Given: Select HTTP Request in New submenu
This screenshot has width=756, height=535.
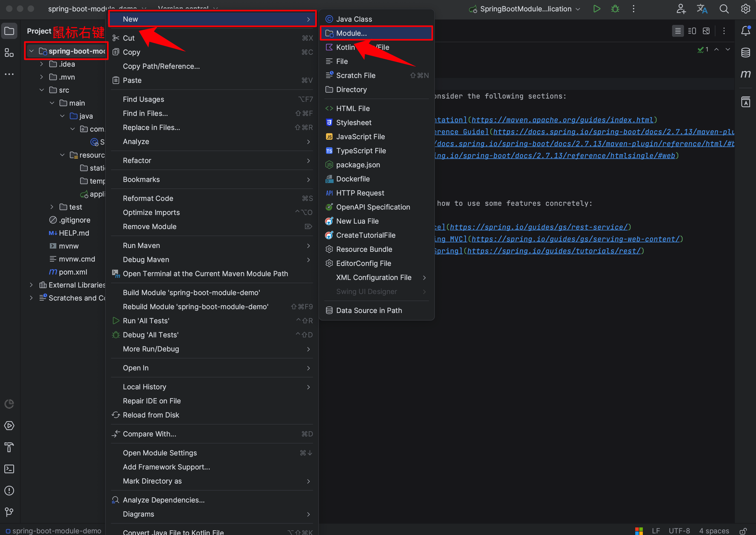Looking at the screenshot, I should (x=377, y=193).
